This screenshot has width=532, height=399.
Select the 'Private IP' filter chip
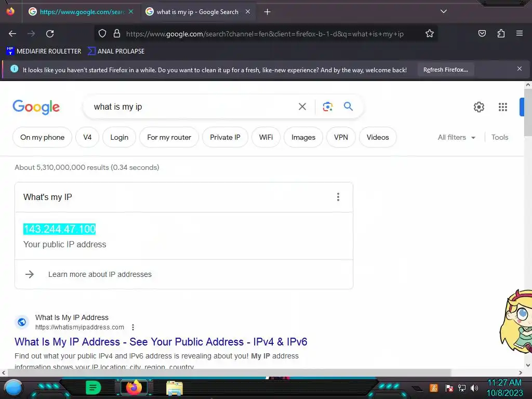click(225, 137)
